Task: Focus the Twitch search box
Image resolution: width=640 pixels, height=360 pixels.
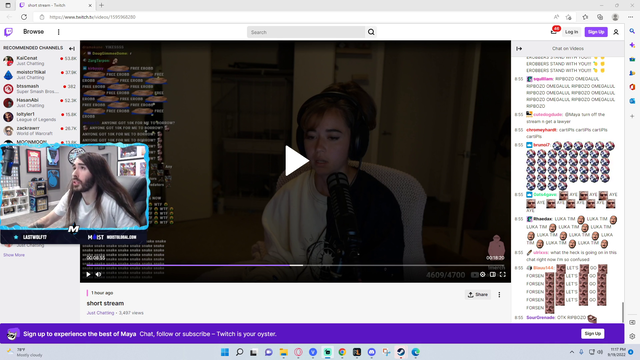Action: pos(306,32)
